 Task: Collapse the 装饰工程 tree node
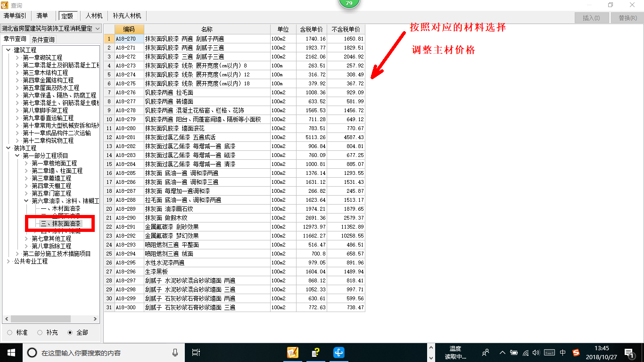point(8,148)
